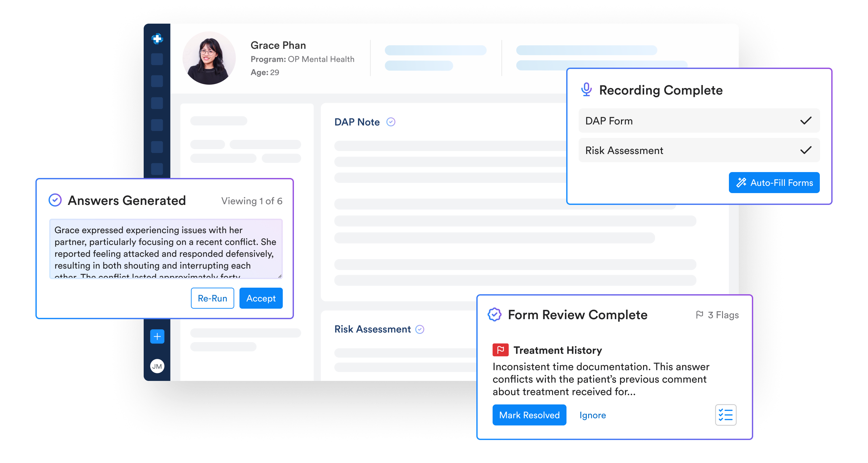Click Grace Phan's profile photo
The height and width of the screenshot is (463, 868).
209,58
